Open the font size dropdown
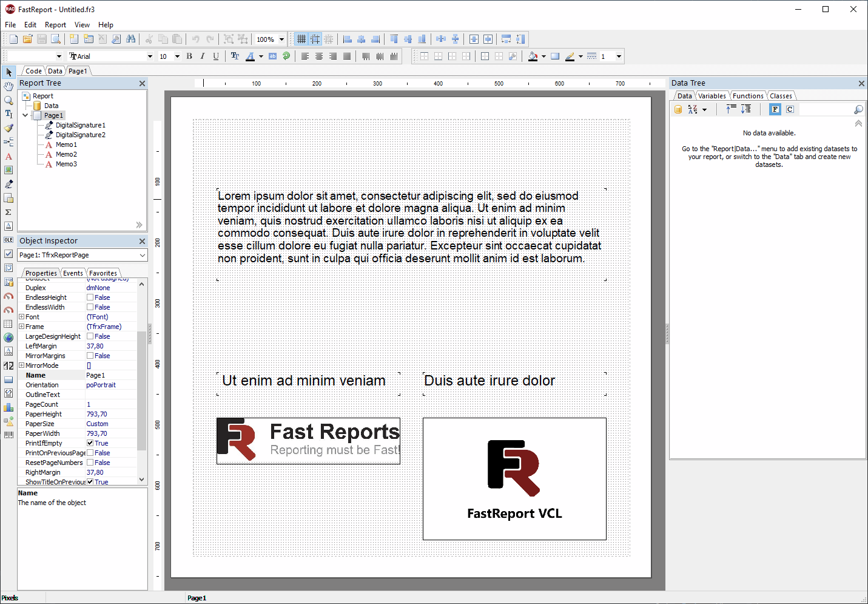Screen dimensions: 868x604 click(x=178, y=56)
